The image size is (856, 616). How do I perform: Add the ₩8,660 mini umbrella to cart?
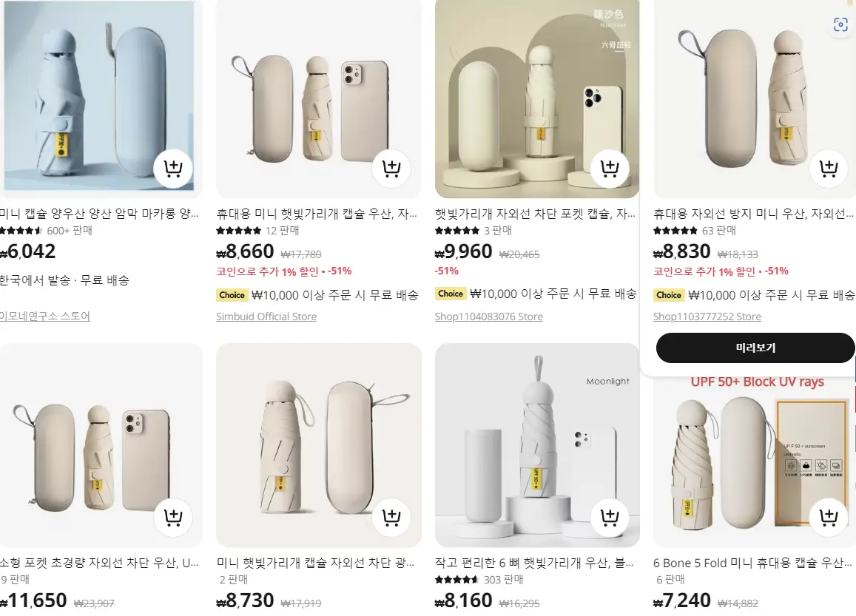[391, 169]
